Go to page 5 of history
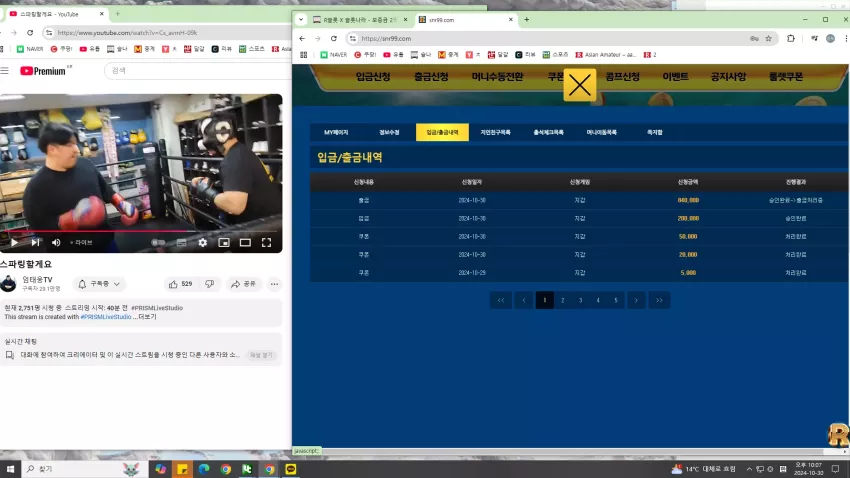 pos(616,300)
